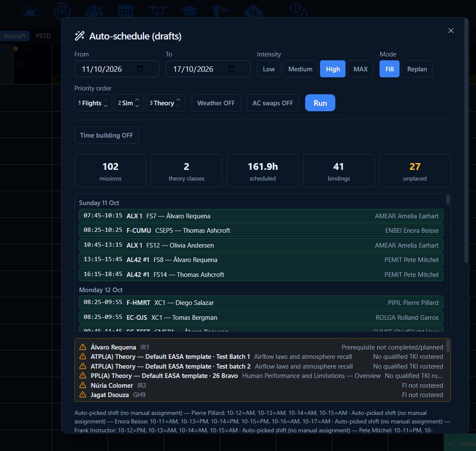Select the 3 Theory priority chip
Screen dimensions: 476x451
[x=166, y=103]
